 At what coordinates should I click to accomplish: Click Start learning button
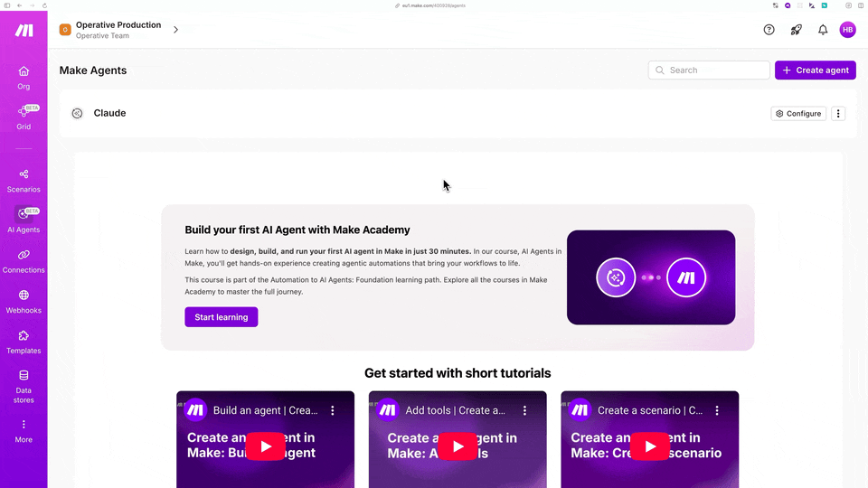222,317
